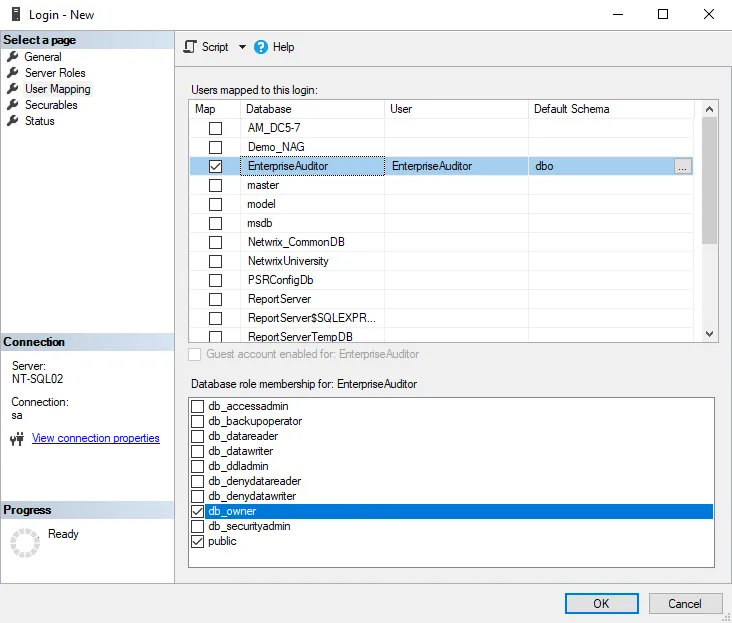This screenshot has width=732, height=623.
Task: Enable the db_denydatareader role
Action: coord(197,481)
